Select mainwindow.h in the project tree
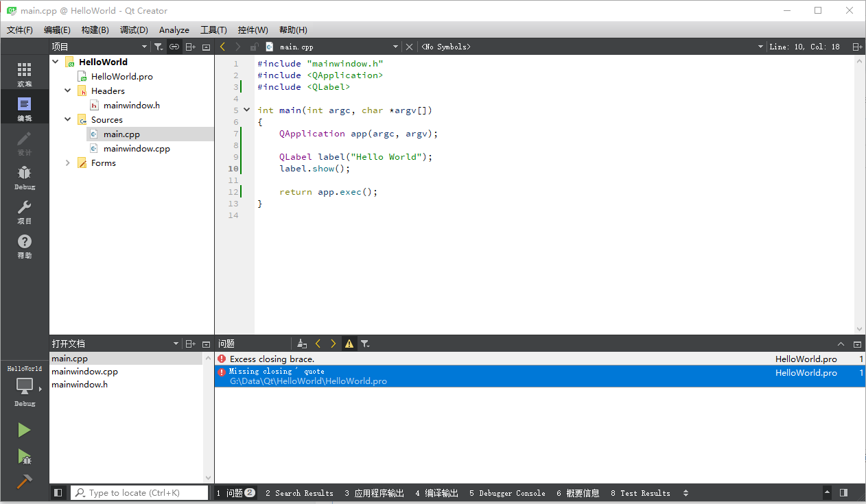 (x=131, y=105)
